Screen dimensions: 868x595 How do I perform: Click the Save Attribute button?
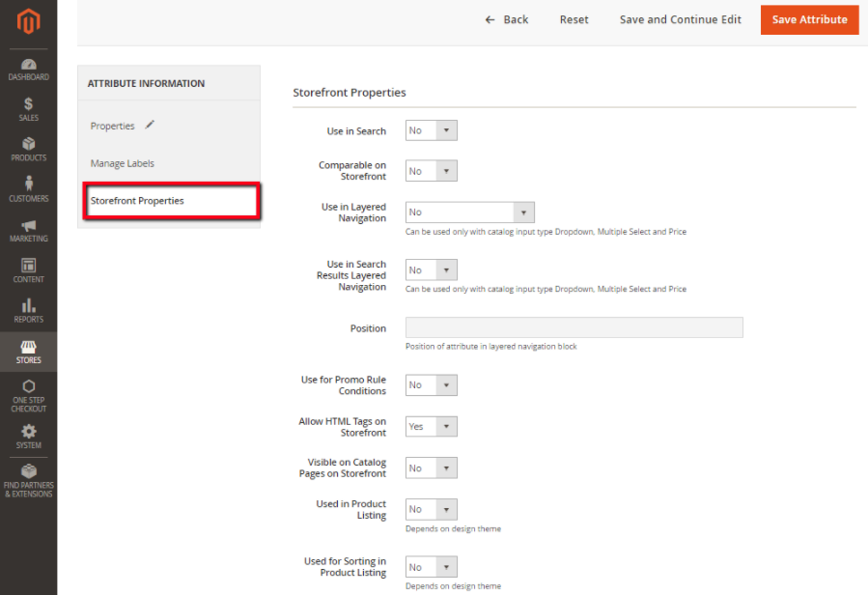[x=809, y=19]
